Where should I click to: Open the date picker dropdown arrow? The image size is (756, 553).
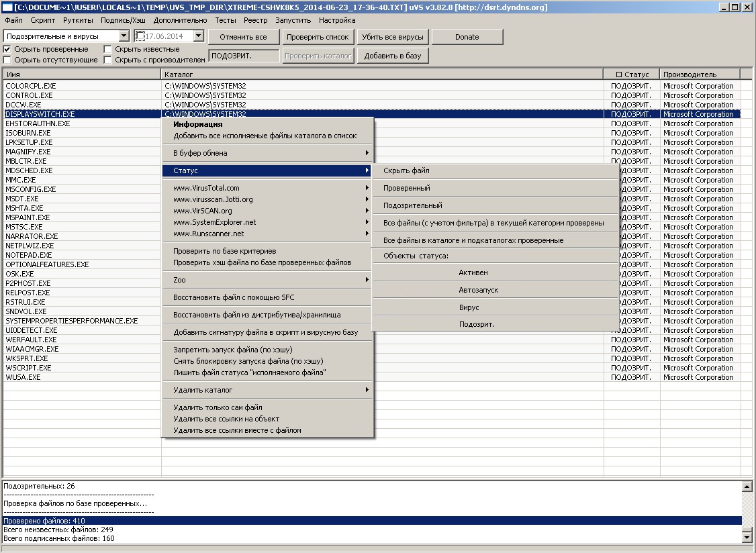[198, 36]
